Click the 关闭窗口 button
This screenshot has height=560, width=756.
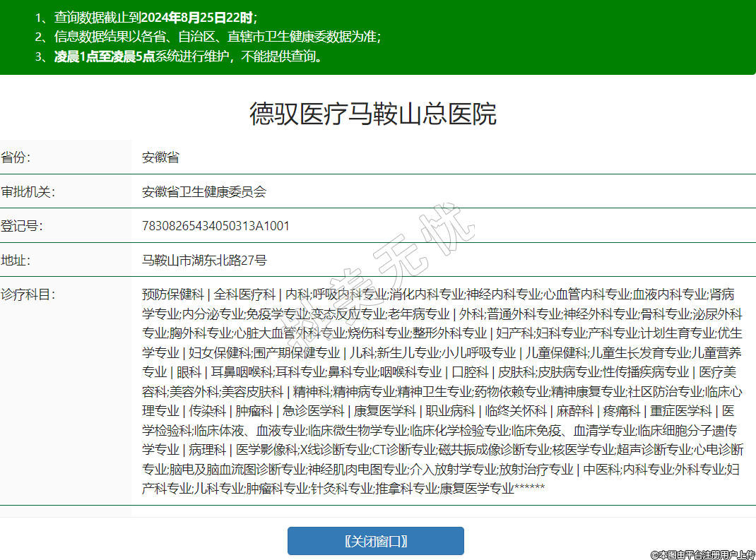tap(375, 541)
